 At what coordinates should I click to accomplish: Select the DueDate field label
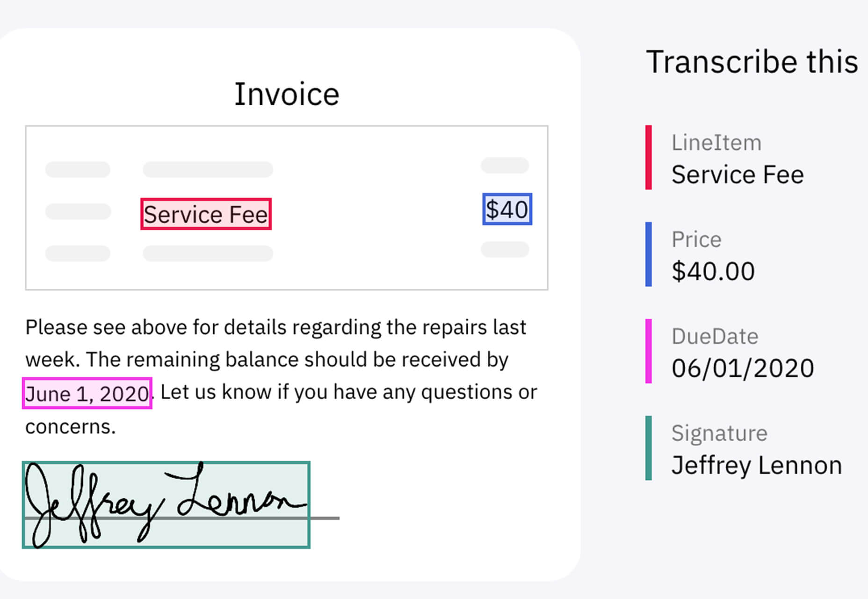pos(715,336)
